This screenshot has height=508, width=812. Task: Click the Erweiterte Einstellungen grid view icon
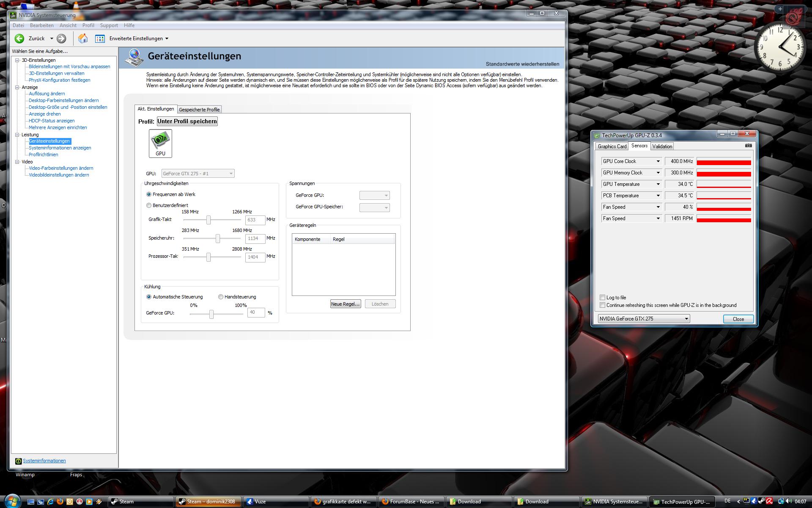100,39
